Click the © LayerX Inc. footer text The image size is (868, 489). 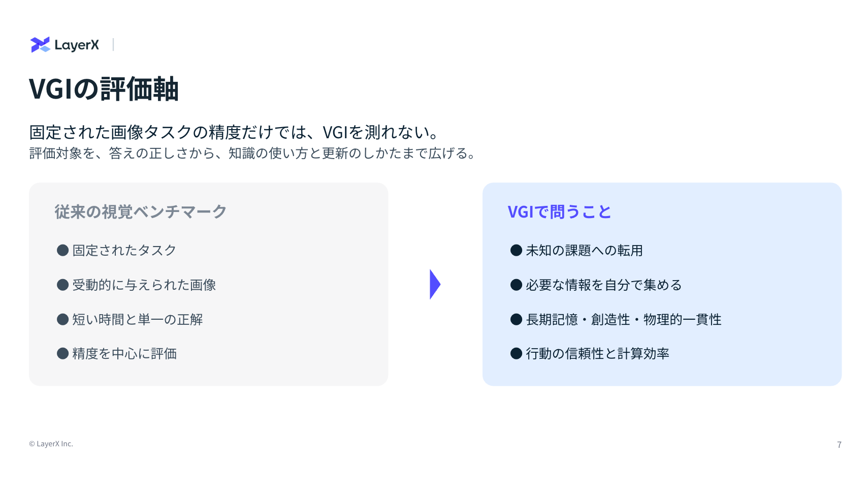point(51,444)
